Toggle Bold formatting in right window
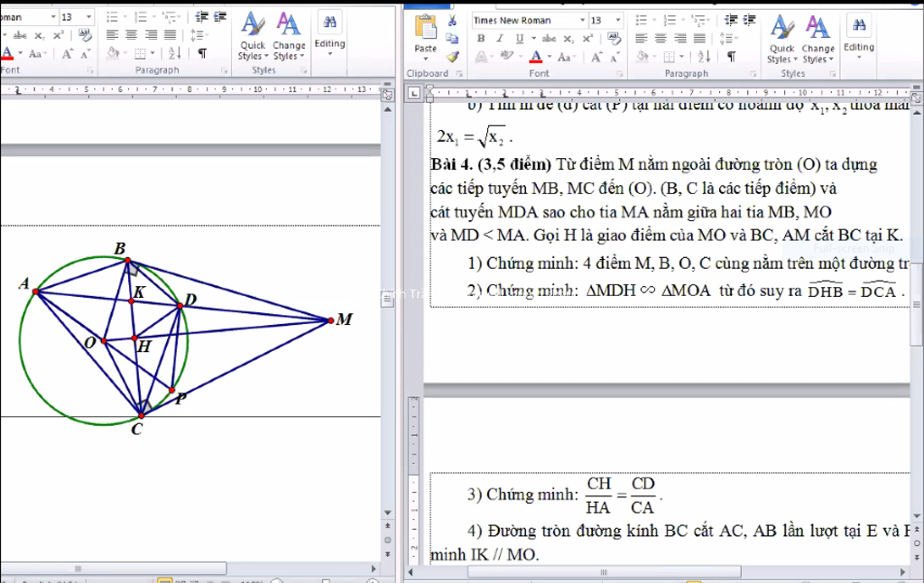Image resolution: width=924 pixels, height=583 pixels. (x=481, y=38)
